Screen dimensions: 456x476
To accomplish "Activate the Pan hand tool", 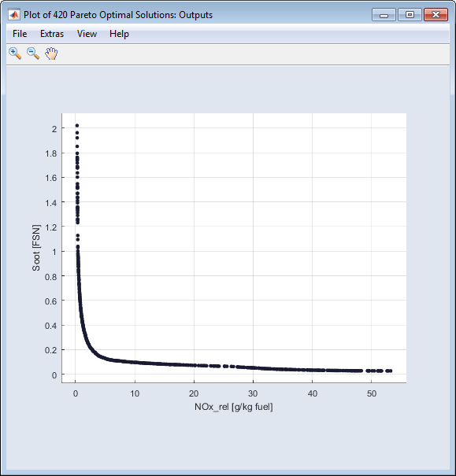I will pos(51,54).
